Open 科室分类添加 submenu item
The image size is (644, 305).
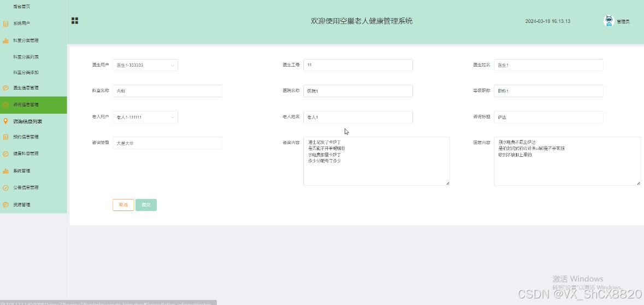tap(26, 72)
